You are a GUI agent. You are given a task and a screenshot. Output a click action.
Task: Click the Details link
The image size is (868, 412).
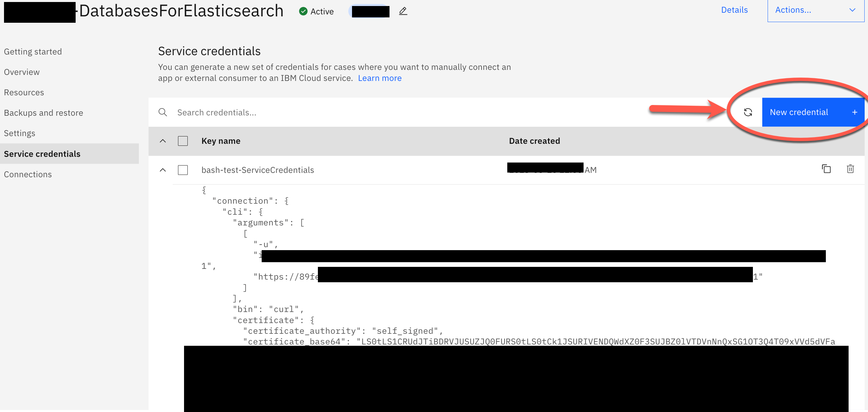[x=734, y=10]
